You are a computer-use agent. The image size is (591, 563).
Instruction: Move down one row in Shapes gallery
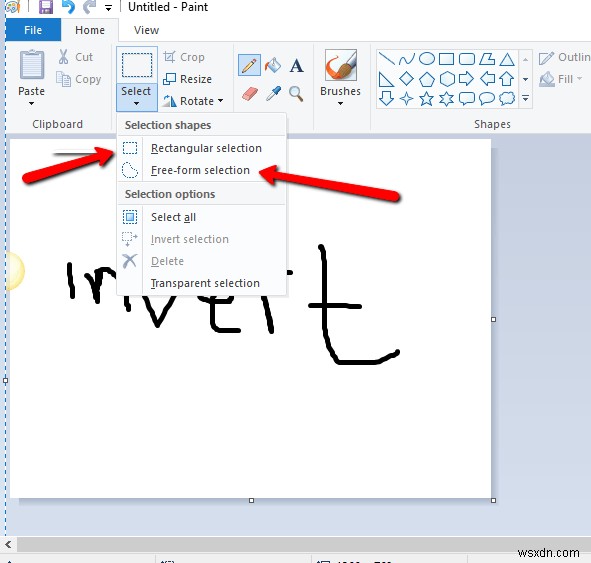pyautogui.click(x=525, y=79)
